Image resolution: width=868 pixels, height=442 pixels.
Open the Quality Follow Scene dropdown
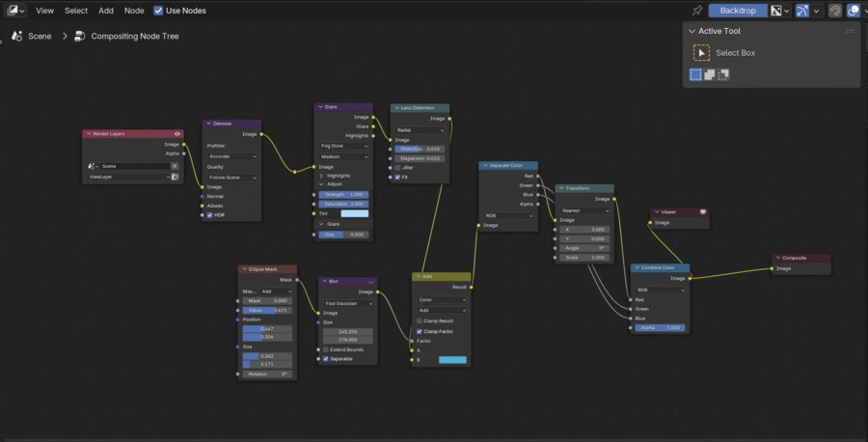coord(231,178)
